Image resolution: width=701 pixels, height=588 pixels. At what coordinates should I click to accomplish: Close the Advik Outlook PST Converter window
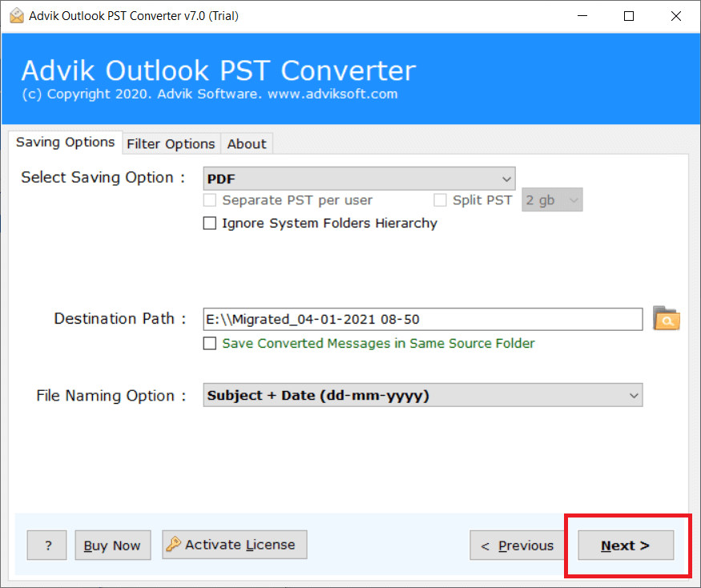coord(675,16)
